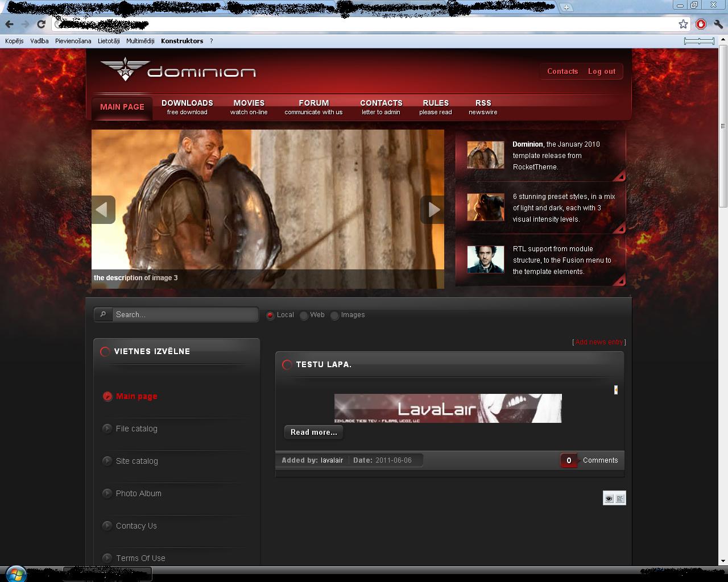Click the 6 stunning preset styles thumbnail
Image resolution: width=728 pixels, height=582 pixels.
(486, 207)
